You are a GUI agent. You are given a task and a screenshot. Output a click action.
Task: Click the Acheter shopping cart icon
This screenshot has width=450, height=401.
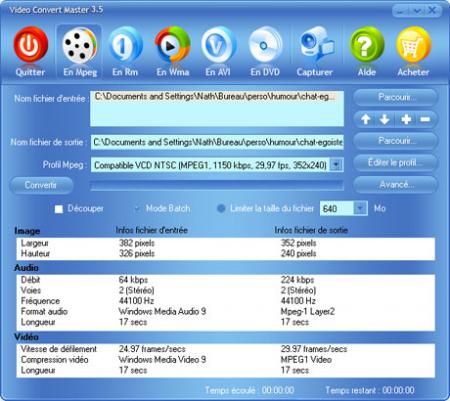413,45
